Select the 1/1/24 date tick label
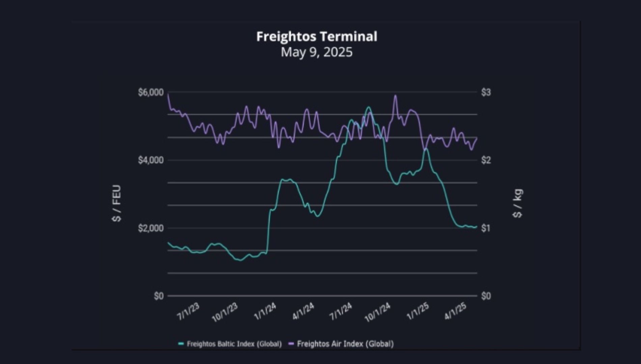The width and height of the screenshot is (641, 364). click(265, 312)
